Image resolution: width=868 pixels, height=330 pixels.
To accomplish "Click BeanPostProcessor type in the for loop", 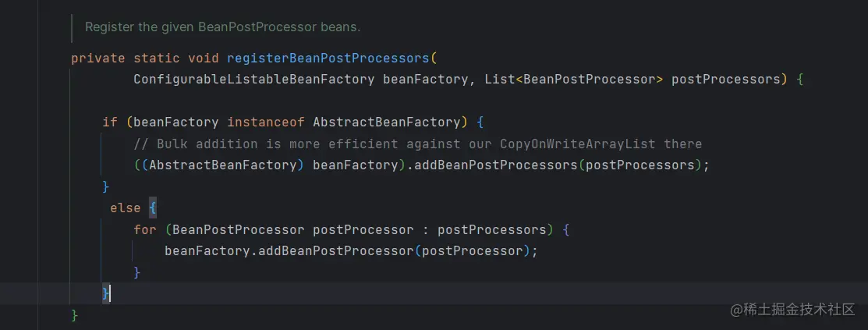I will coord(238,229).
